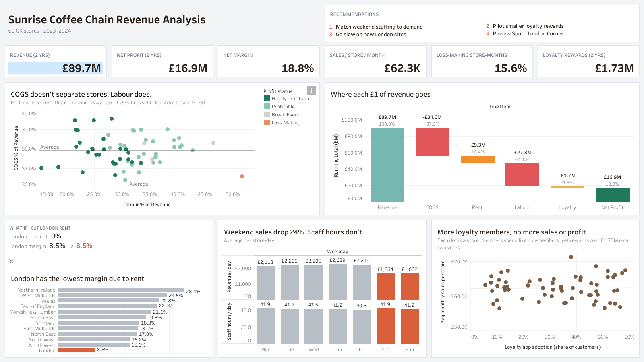Screen dimensions: 644x362
Task: Click the topmost dot in loyalty scatter
Action: click(x=571, y=257)
